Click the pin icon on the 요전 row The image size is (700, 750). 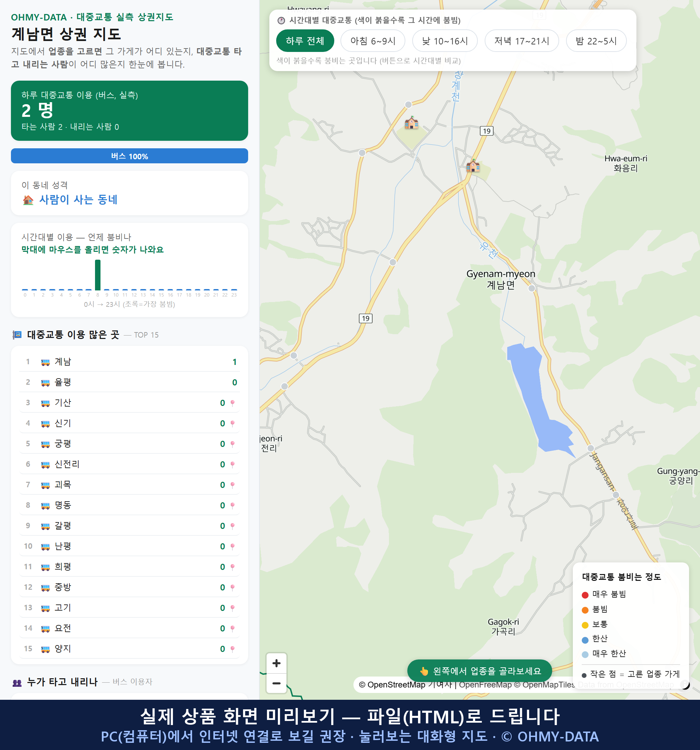(x=232, y=628)
